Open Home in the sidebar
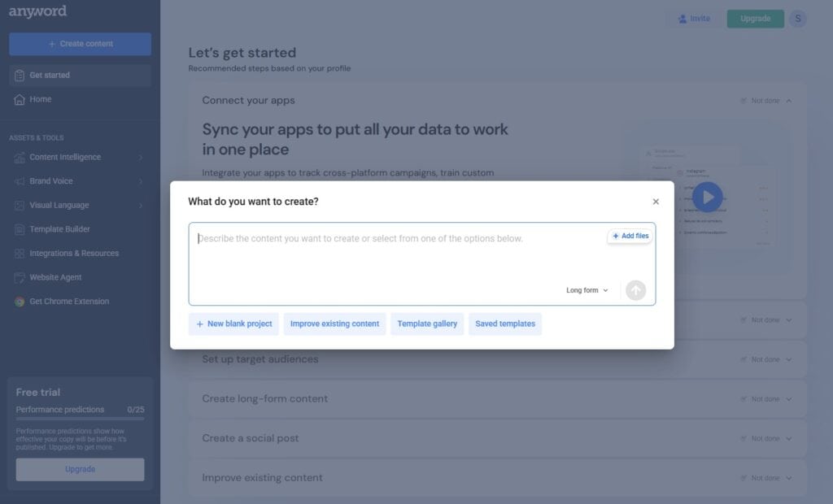 (41, 99)
